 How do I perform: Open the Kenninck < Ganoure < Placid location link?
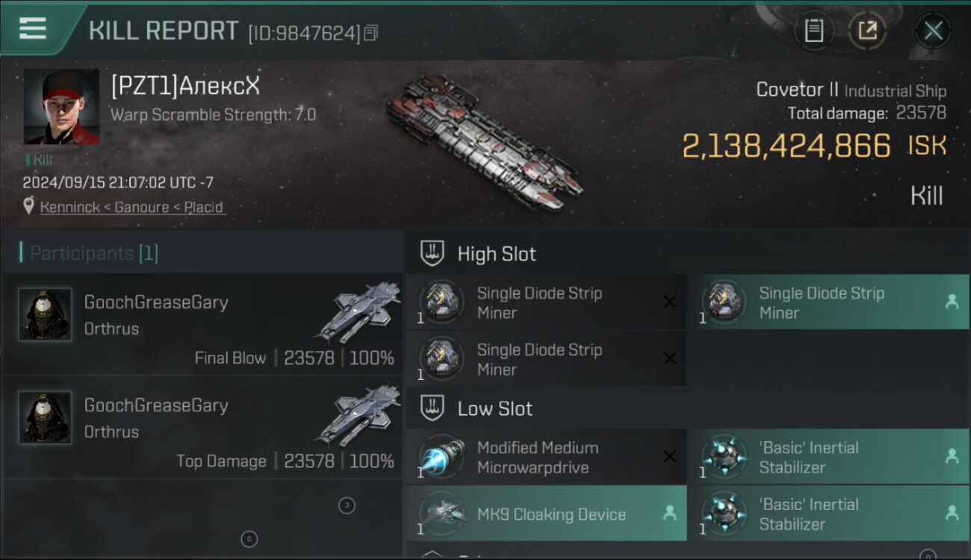pyautogui.click(x=131, y=207)
